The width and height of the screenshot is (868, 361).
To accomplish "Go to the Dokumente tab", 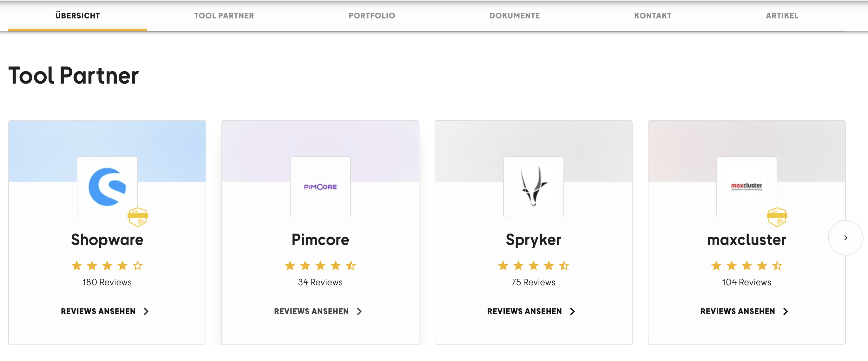I will [515, 16].
